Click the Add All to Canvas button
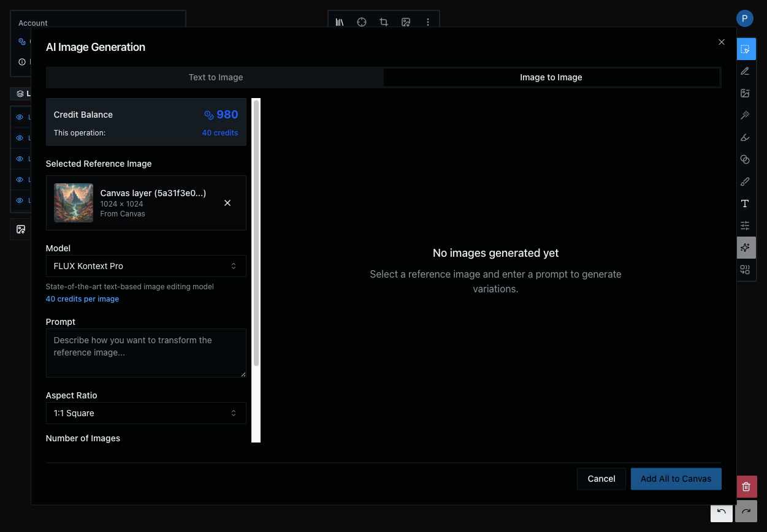 point(676,479)
